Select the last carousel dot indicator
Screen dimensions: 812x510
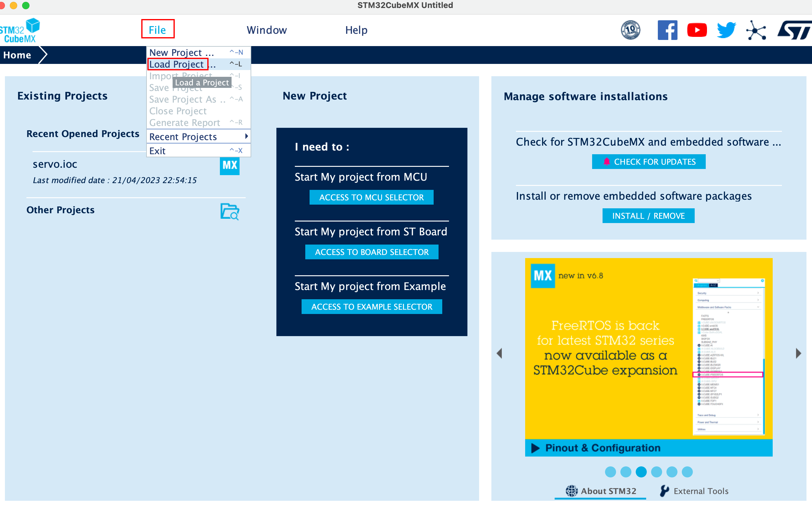pyautogui.click(x=687, y=472)
